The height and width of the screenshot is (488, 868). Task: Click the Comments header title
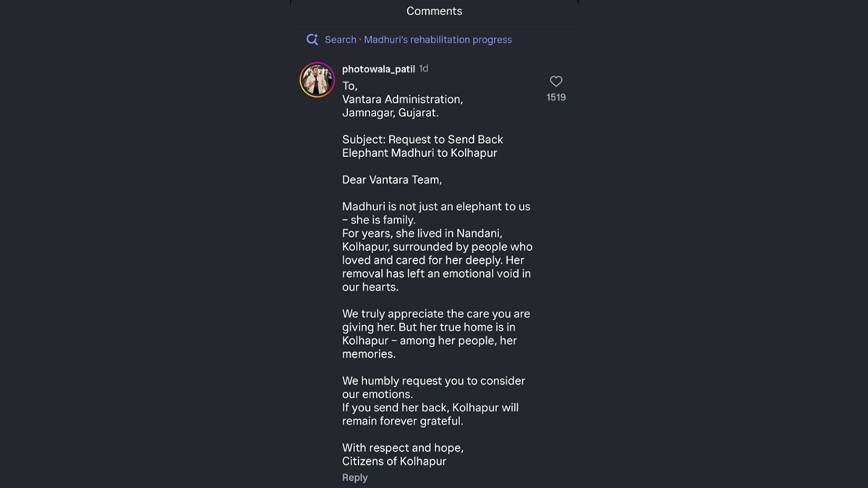434,11
